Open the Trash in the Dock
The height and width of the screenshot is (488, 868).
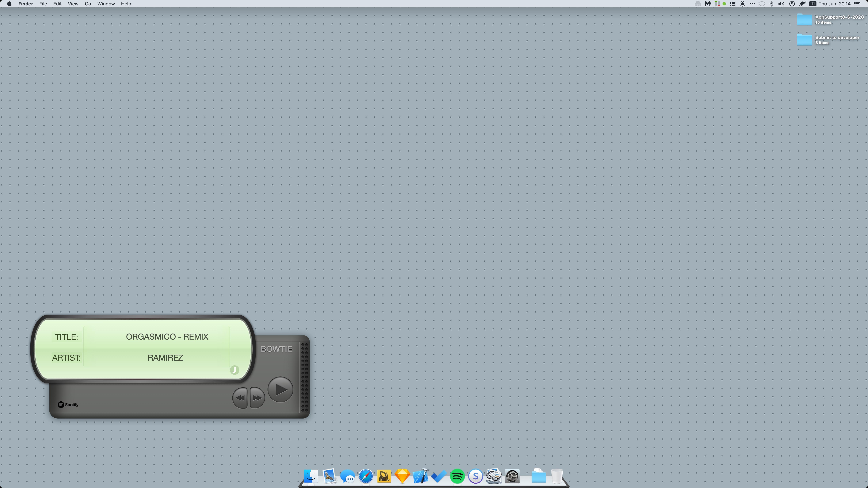[557, 476]
